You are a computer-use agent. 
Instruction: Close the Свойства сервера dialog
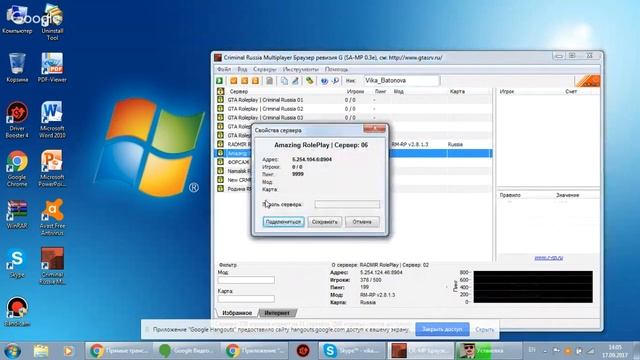[x=374, y=129]
